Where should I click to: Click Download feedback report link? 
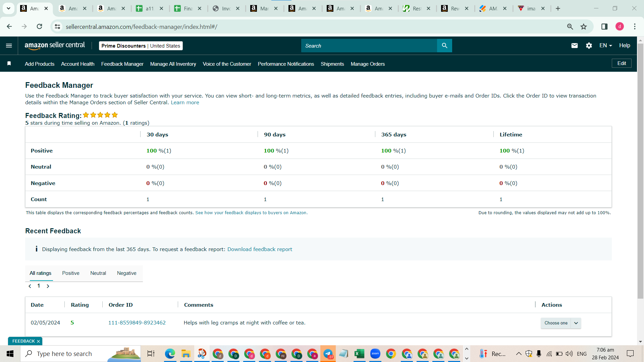tap(260, 249)
